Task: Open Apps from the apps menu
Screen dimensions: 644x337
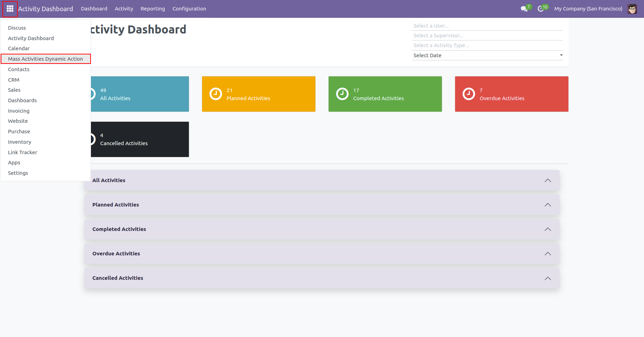Action: point(45,163)
